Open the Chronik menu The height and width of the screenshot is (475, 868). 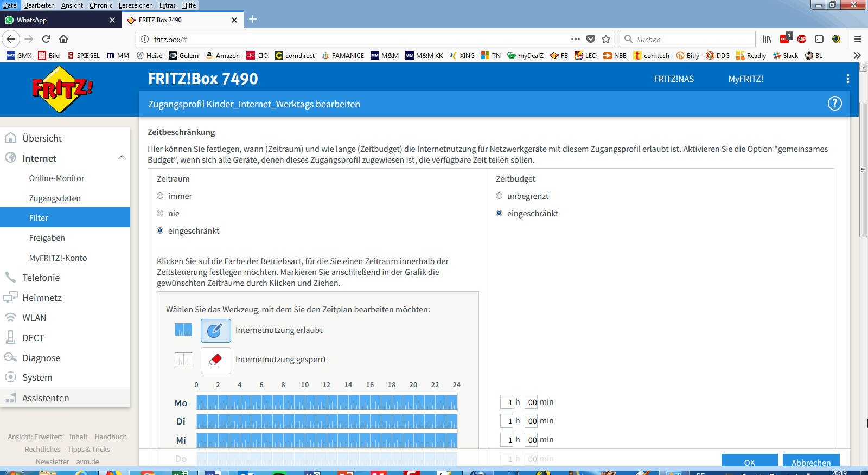tap(101, 5)
